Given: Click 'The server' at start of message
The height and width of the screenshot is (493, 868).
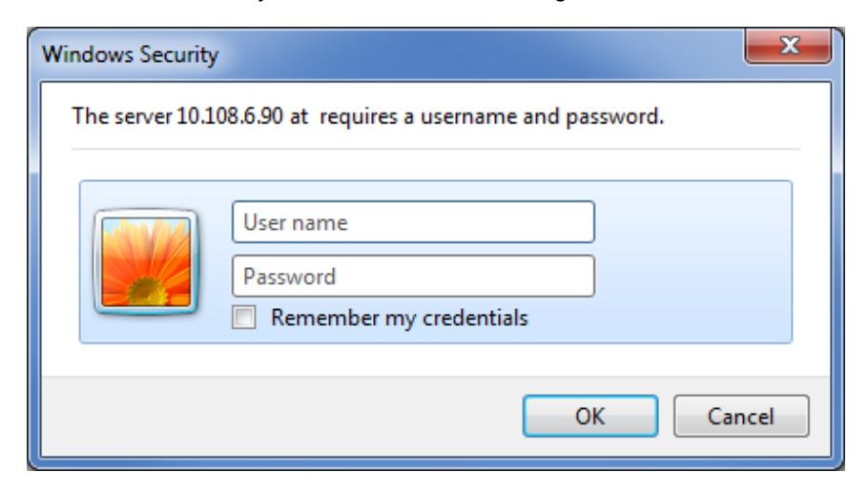Looking at the screenshot, I should 122,116.
